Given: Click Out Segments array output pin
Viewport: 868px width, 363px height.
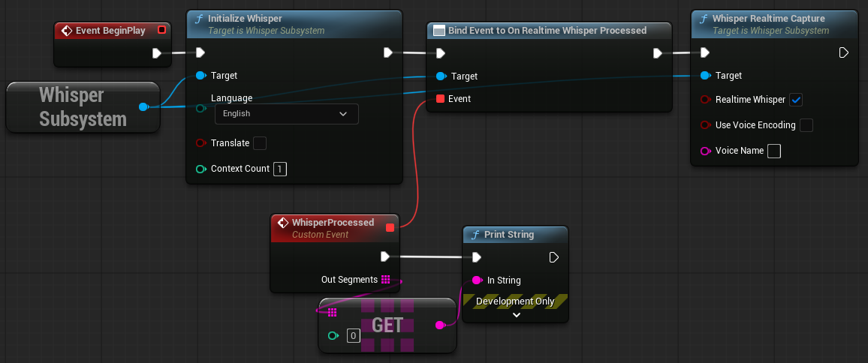Looking at the screenshot, I should (386, 280).
